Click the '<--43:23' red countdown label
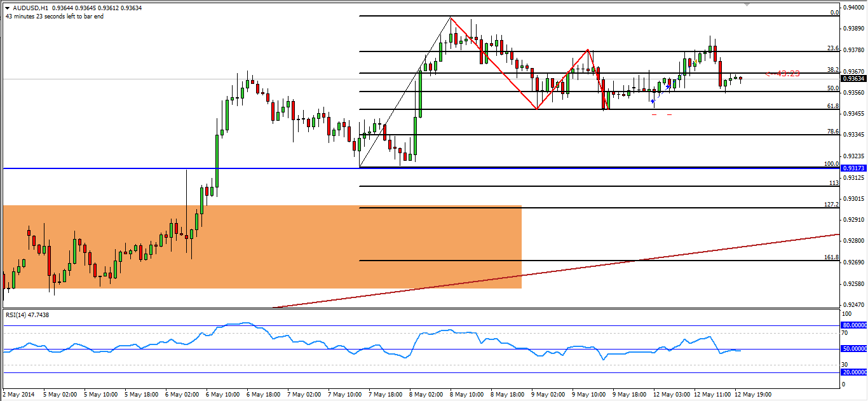This screenshot has width=868, height=401. tap(782, 74)
